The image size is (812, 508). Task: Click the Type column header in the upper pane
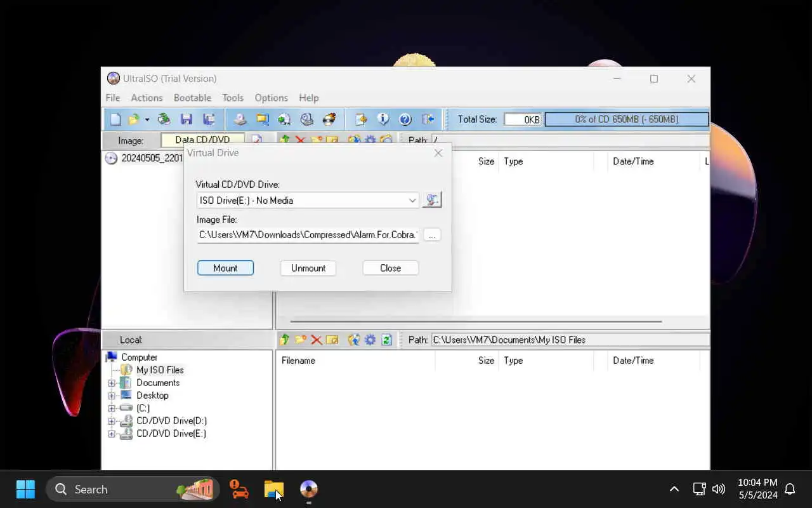point(546,162)
